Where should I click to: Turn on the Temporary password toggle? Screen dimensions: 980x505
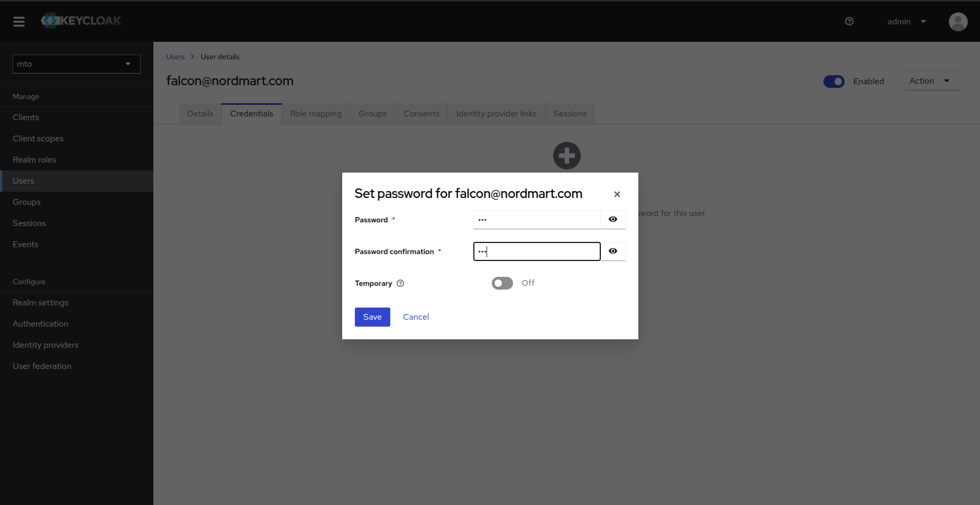tap(501, 283)
